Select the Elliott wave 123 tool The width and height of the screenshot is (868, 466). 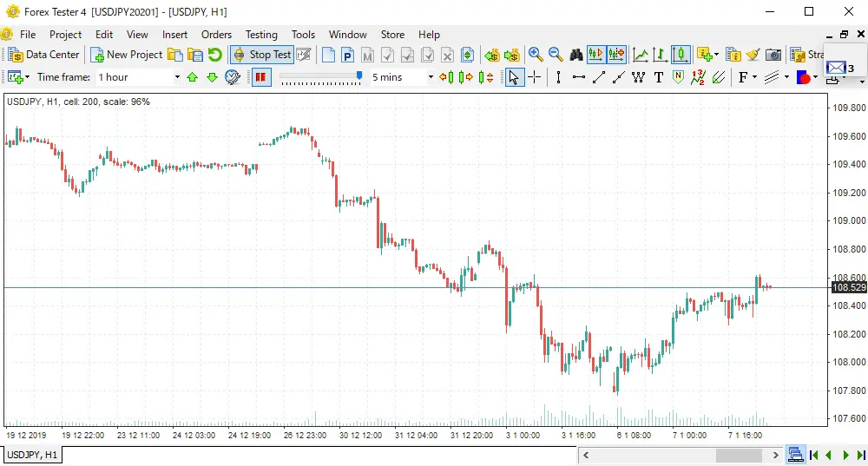point(698,77)
